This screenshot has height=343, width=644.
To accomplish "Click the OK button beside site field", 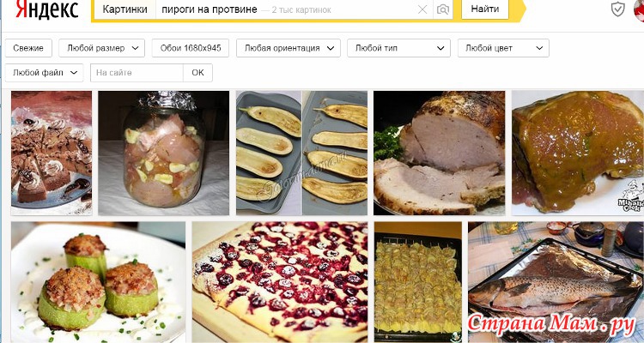I will [197, 73].
